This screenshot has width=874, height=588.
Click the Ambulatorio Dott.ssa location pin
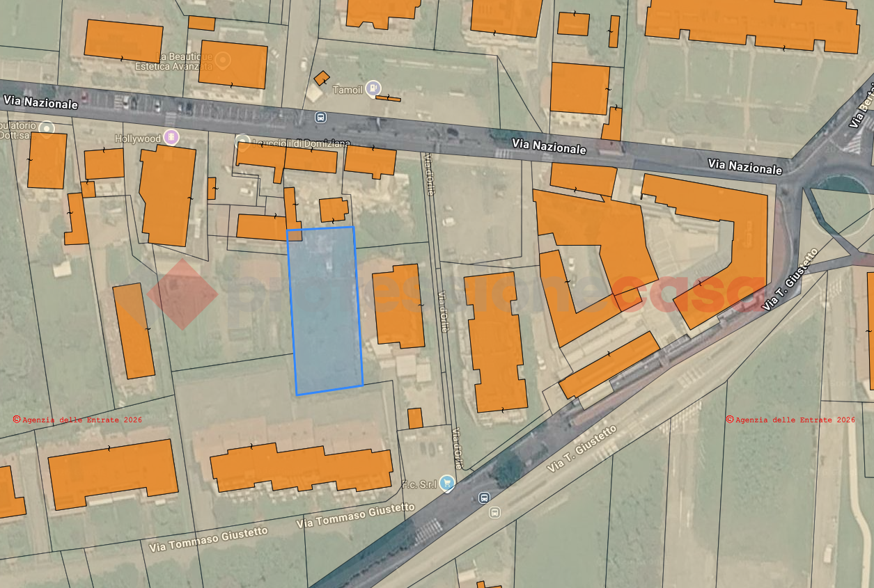pyautogui.click(x=47, y=128)
